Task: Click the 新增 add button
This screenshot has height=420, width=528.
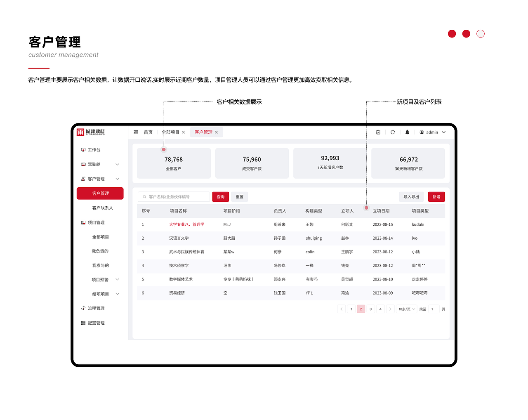Action: coord(436,197)
